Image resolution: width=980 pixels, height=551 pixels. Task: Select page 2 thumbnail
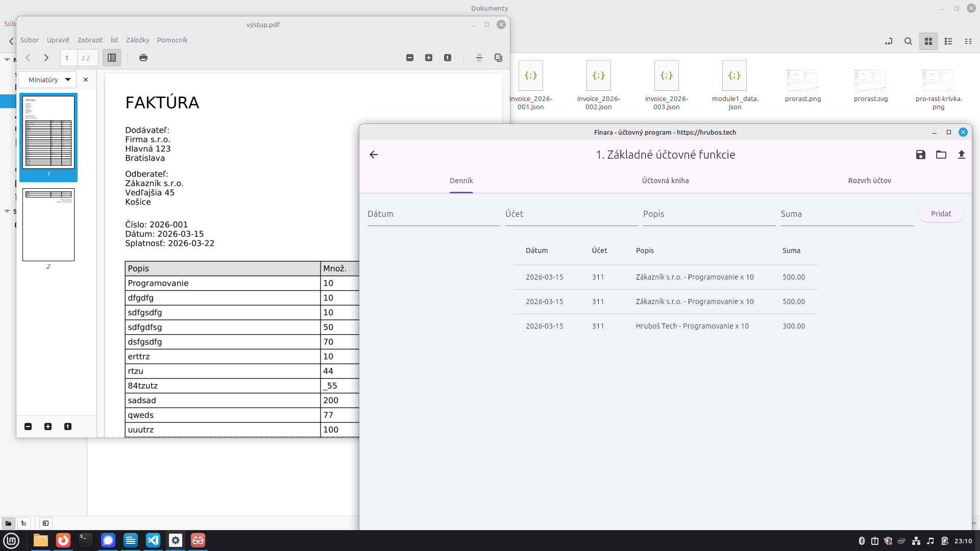click(x=48, y=225)
